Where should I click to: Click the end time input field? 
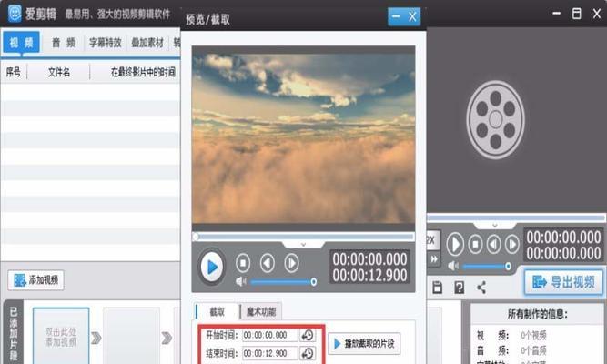270,353
